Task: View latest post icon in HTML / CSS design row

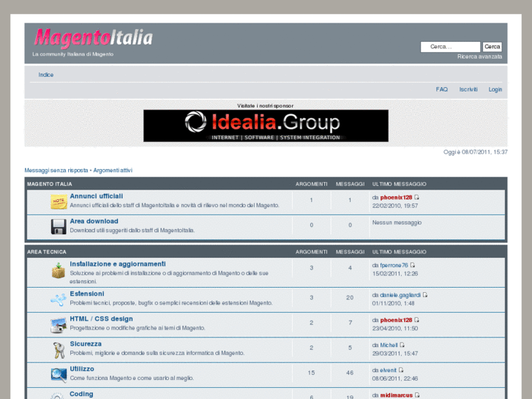Action: 416,320
